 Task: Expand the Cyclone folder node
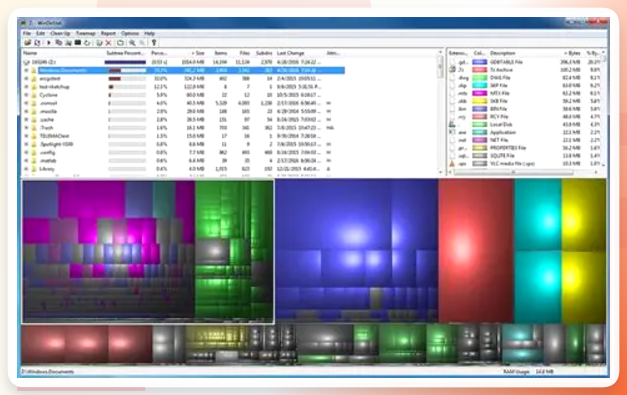point(26,95)
